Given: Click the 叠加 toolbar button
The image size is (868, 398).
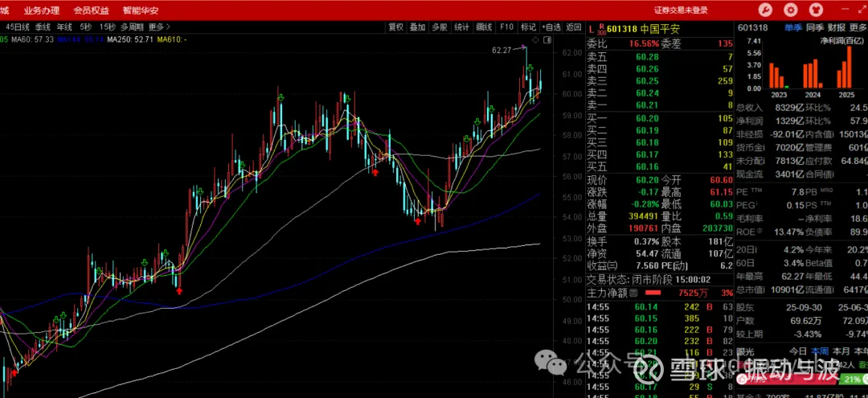Looking at the screenshot, I should (417, 27).
